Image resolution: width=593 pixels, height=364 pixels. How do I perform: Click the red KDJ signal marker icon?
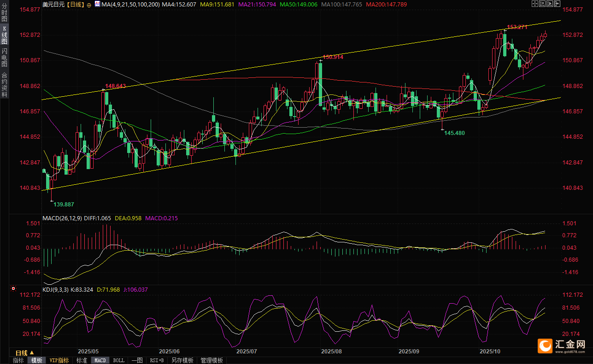point(14,289)
